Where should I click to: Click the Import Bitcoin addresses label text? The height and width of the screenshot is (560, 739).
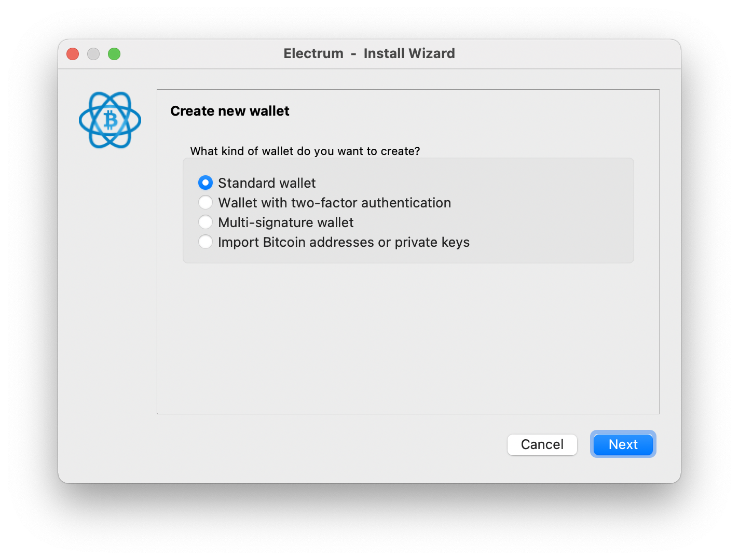pos(344,242)
